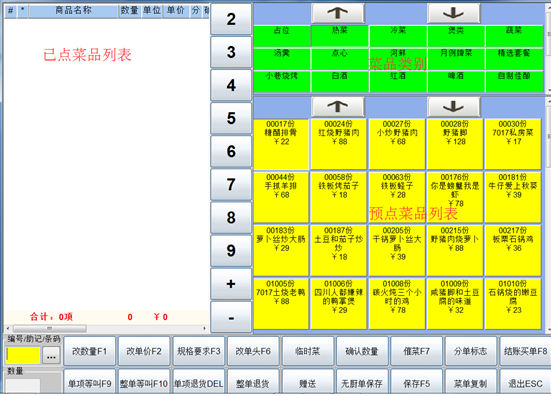Page down the dish list arrow
Viewport: 551px width, 396px height.
pos(454,106)
